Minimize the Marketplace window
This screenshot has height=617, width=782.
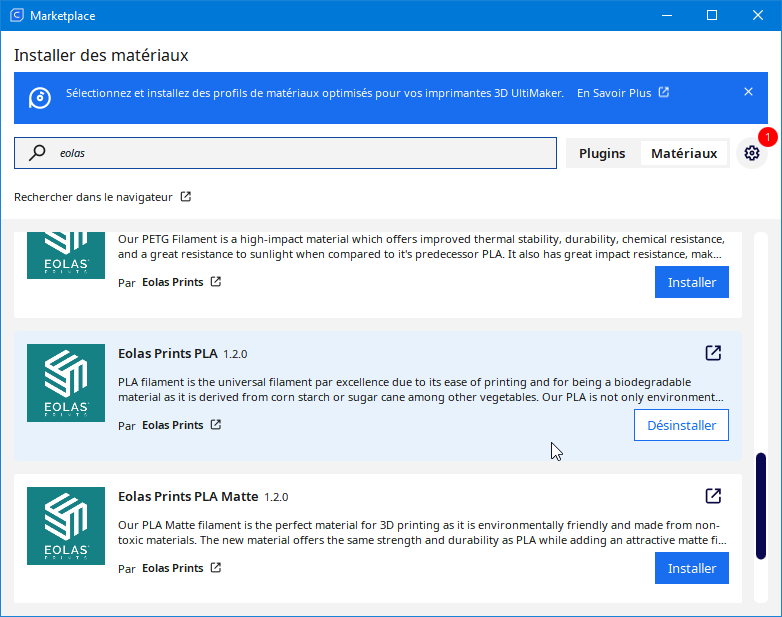coord(667,15)
